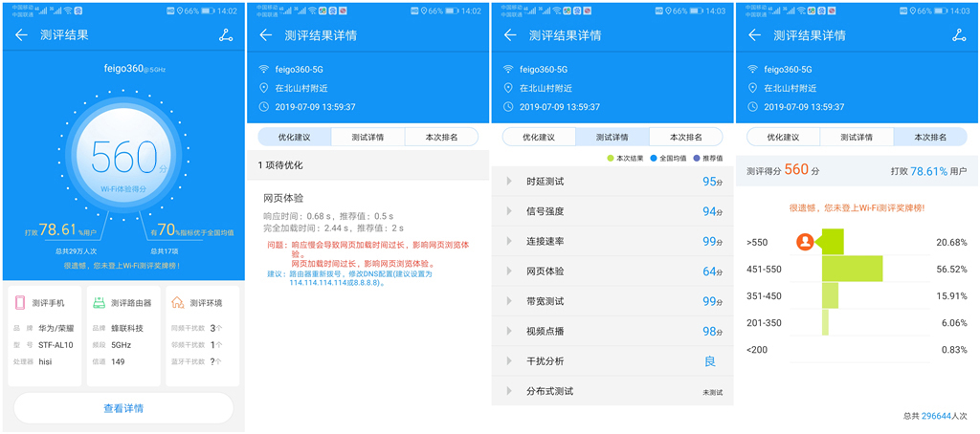Tap the back arrow on the 优化建议 suggestions screen
The image size is (980, 434).
[x=266, y=35]
